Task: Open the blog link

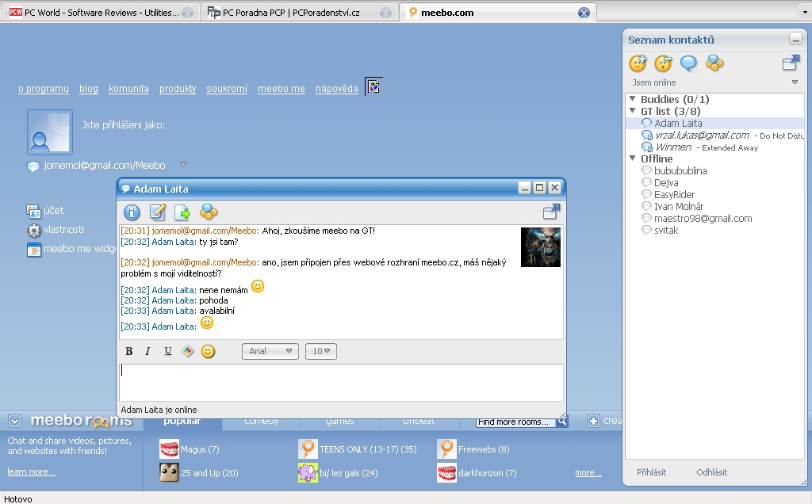Action: pos(89,89)
